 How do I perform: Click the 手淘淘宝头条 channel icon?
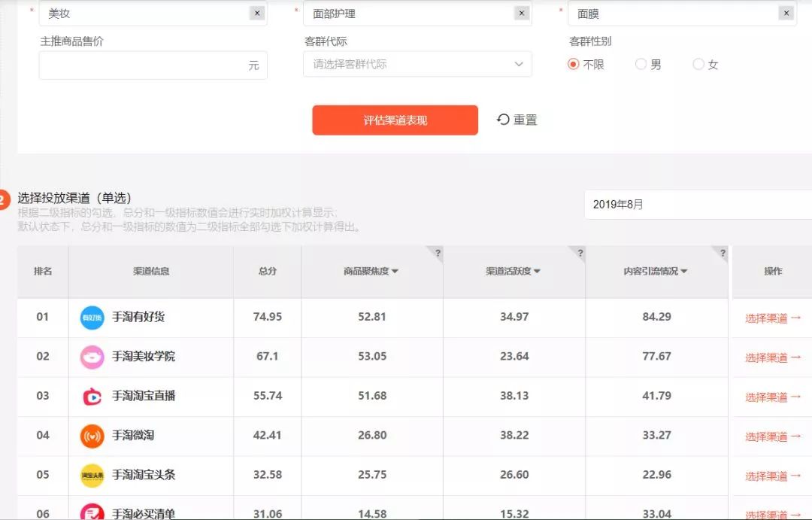point(92,476)
